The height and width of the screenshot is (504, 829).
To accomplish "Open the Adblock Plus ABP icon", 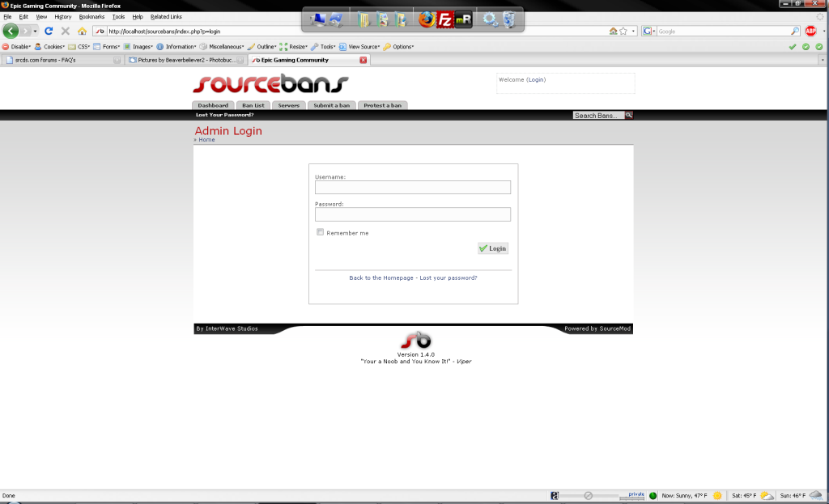I will coord(810,32).
